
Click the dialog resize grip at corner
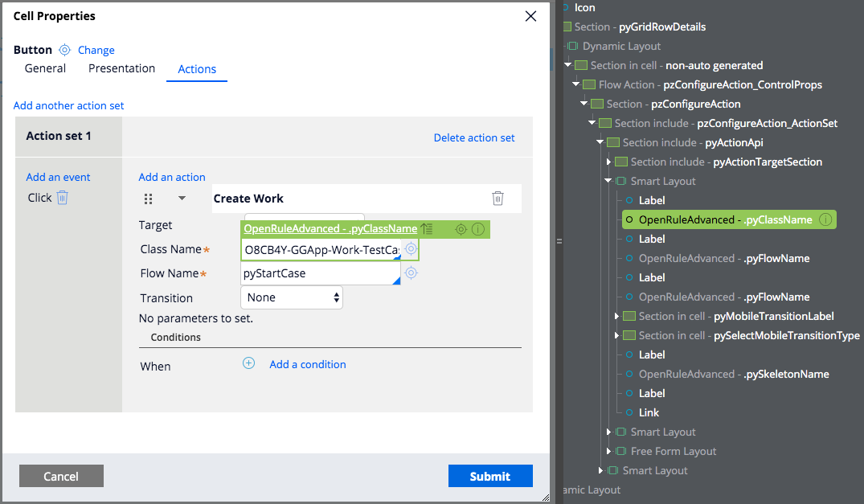click(x=546, y=498)
